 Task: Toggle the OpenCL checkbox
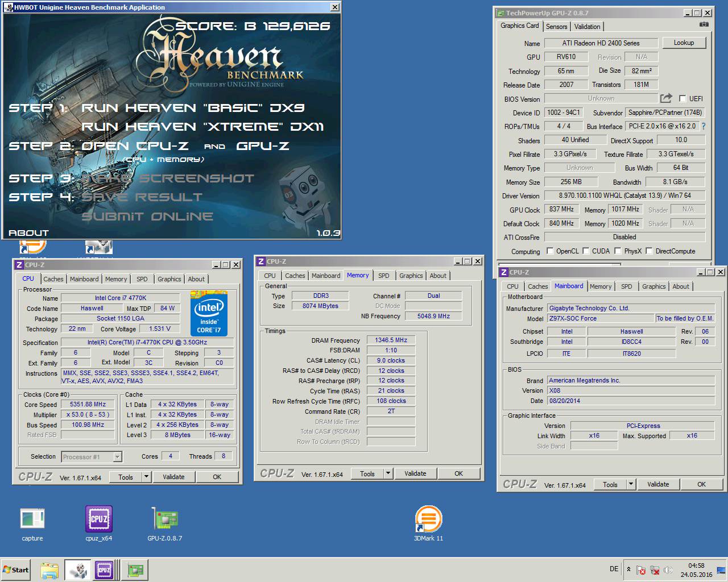[549, 251]
